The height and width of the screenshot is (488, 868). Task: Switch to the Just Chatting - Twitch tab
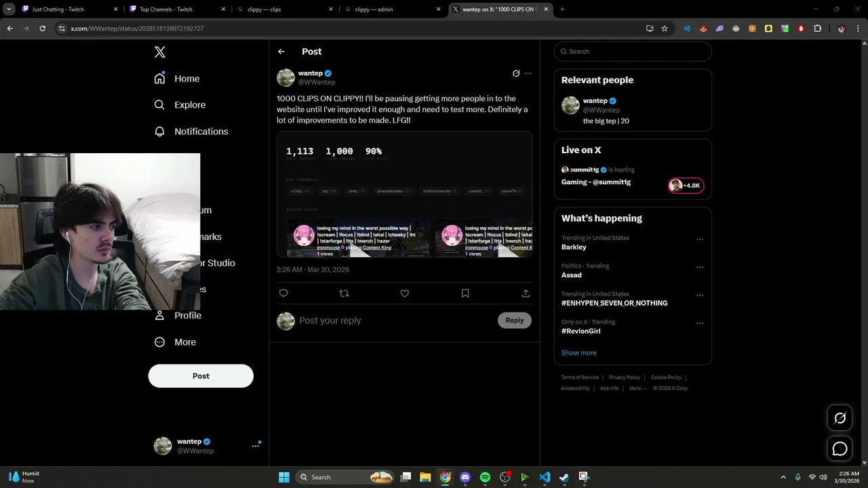click(68, 9)
